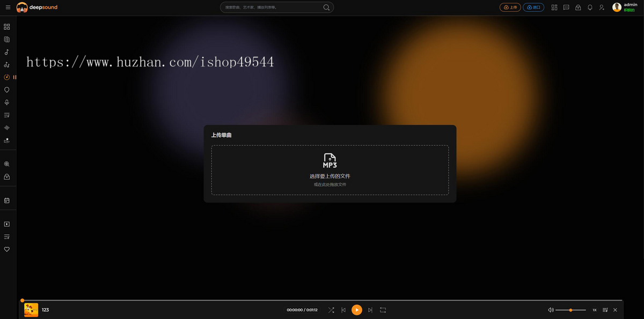This screenshot has height=319, width=644.
Task: Open the stacked pages icon in sidebar
Action: tap(7, 39)
